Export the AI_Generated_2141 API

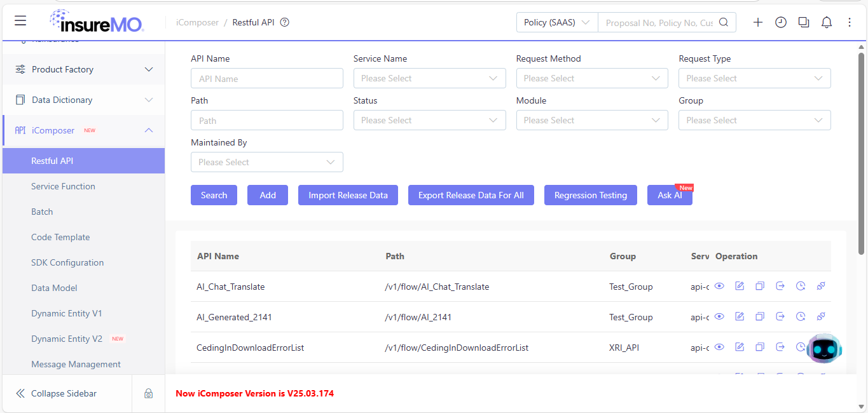click(x=780, y=316)
